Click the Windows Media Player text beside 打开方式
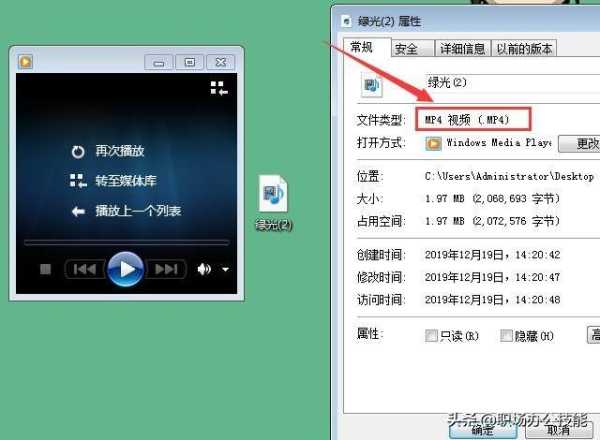 [x=499, y=143]
